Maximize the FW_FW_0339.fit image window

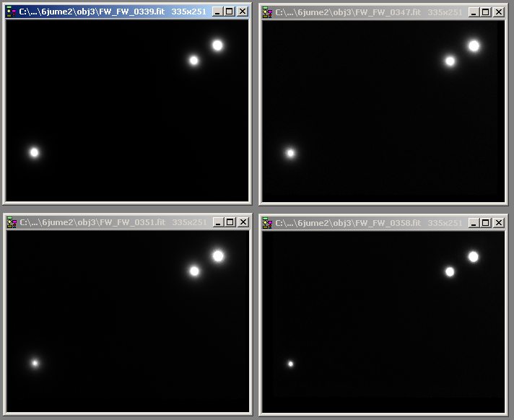(230, 12)
